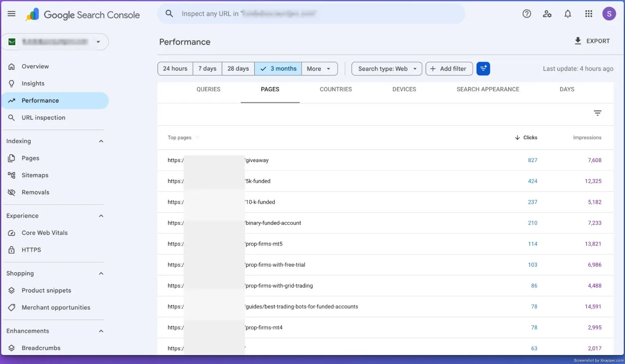Collapse the Shopping section
625x364 pixels.
101,274
